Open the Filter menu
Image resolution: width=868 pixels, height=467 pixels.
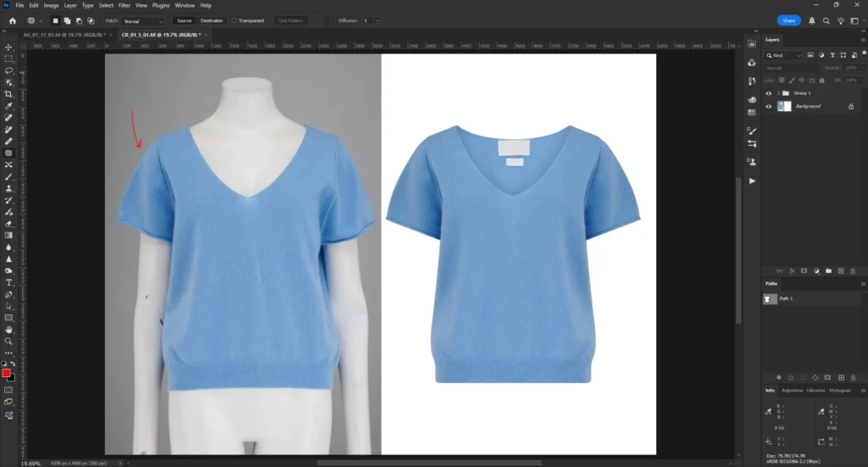[124, 5]
